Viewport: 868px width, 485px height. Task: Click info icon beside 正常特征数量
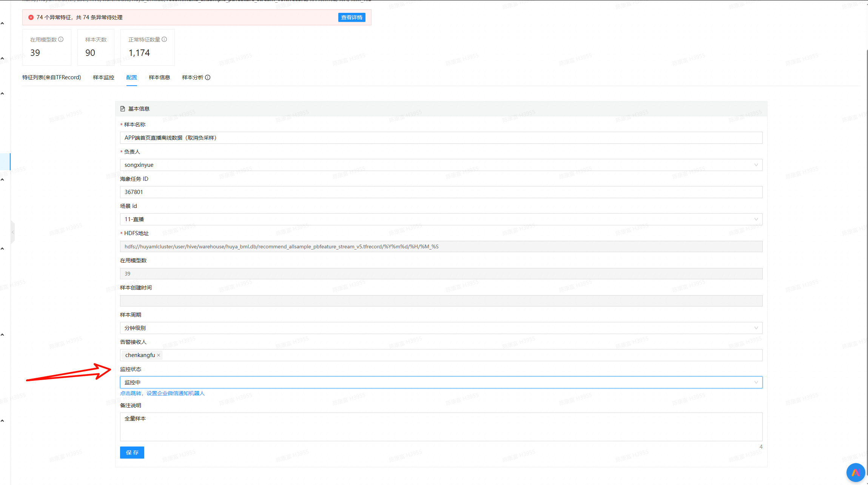tap(164, 39)
